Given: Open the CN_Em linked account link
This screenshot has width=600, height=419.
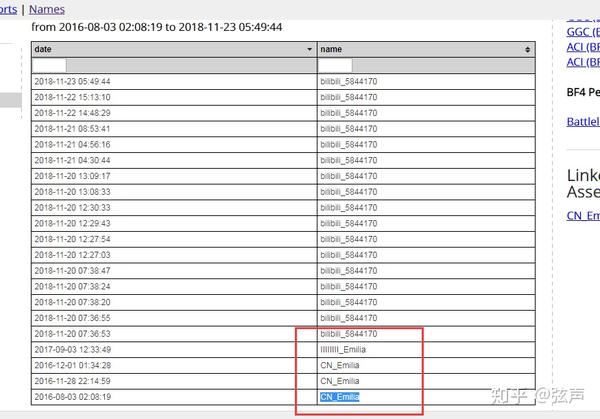Looking at the screenshot, I should pos(583,215).
